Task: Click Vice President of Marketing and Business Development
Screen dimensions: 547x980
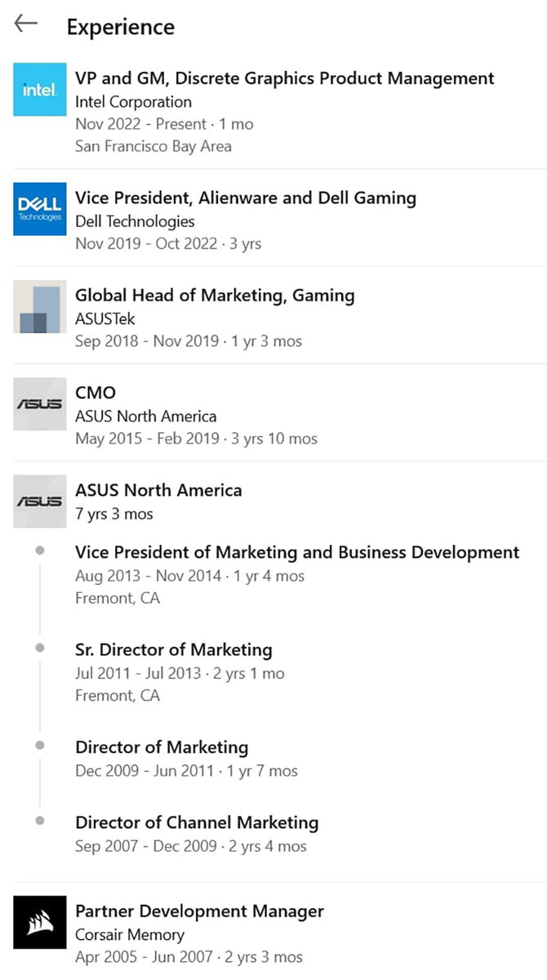Action: pyautogui.click(x=297, y=552)
